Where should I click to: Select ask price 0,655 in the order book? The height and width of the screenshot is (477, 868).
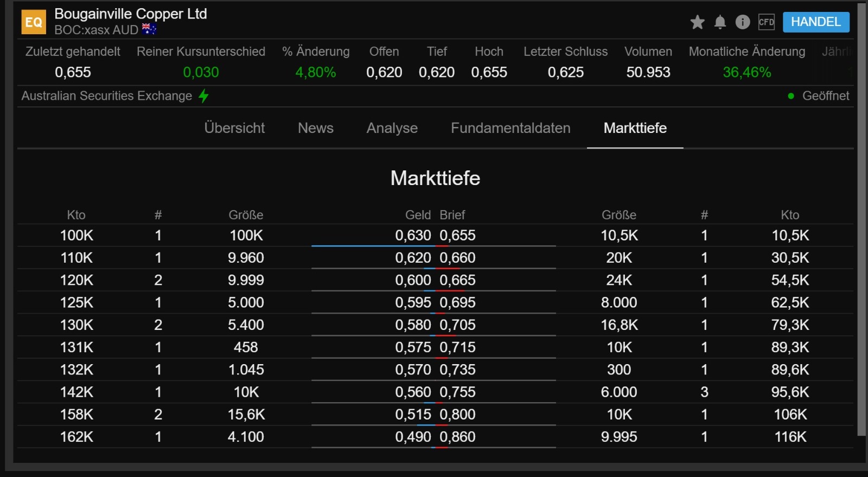point(457,236)
